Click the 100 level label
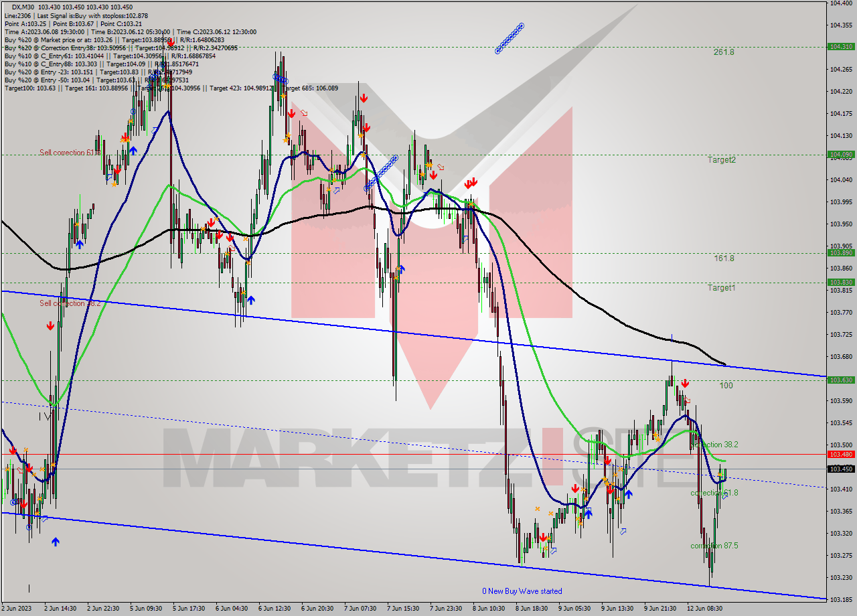 point(726,385)
